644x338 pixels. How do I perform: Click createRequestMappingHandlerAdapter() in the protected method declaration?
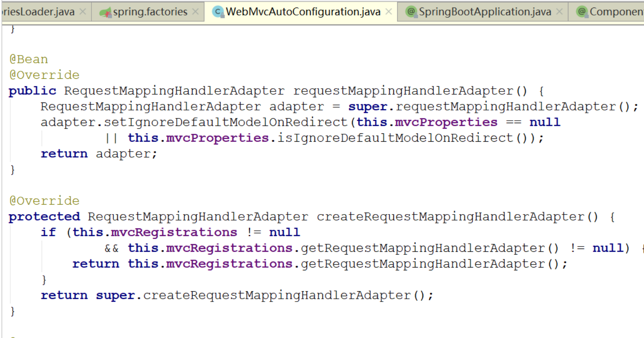point(457,217)
